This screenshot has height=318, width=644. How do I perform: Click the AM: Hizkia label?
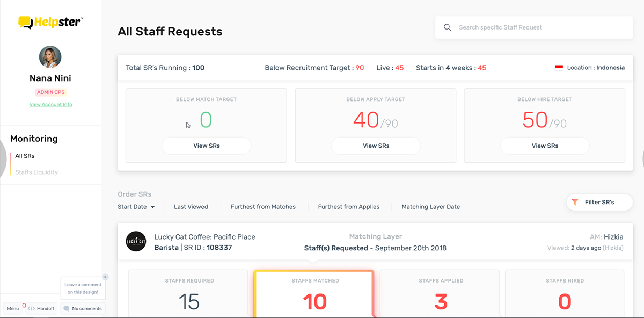click(606, 237)
